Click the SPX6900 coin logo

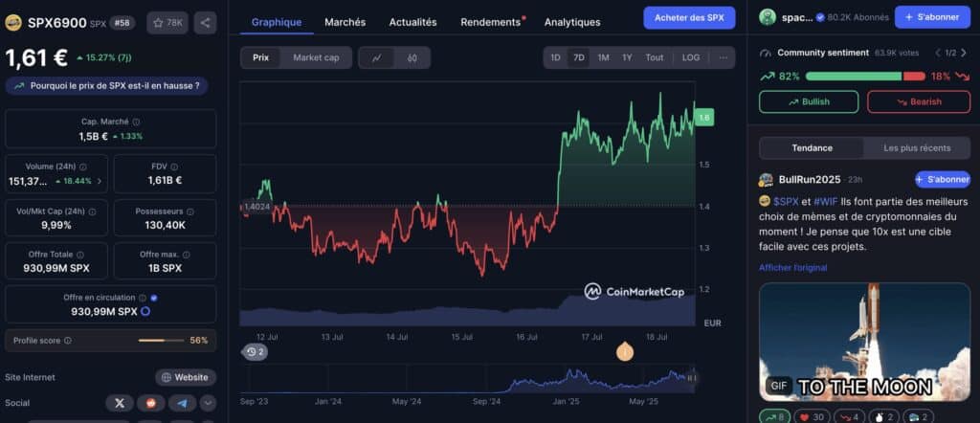pyautogui.click(x=13, y=23)
